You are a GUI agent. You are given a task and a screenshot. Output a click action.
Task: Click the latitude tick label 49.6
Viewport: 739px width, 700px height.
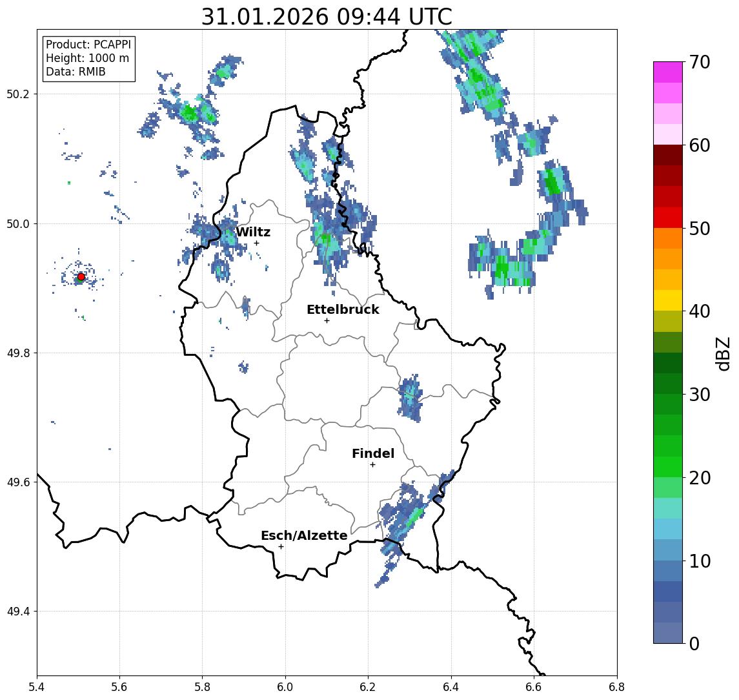tap(17, 482)
